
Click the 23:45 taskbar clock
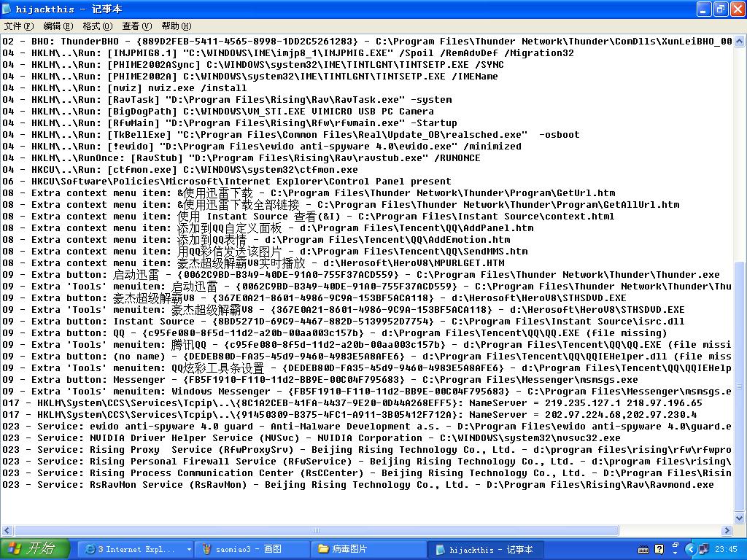coord(726,550)
